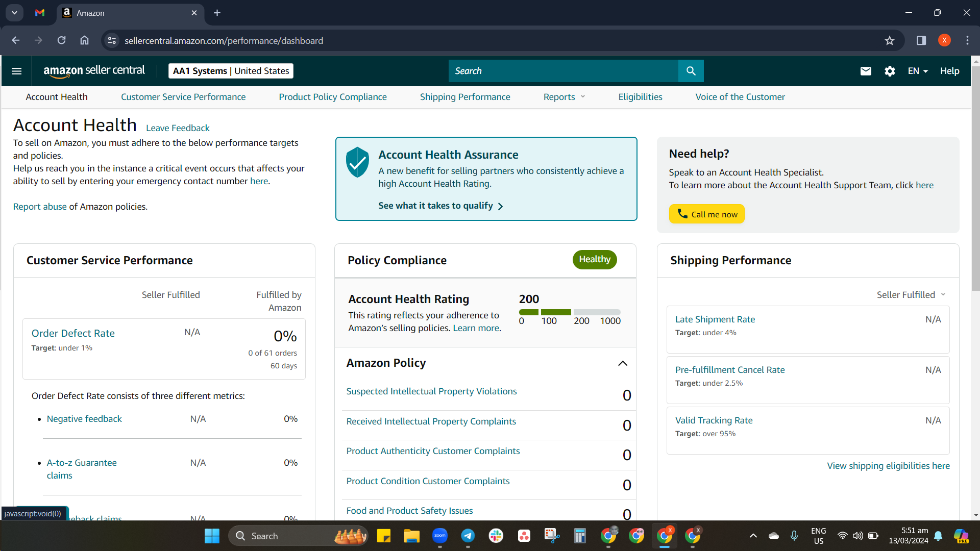Open Calculator from the taskbar
This screenshot has width=980, height=551.
[x=580, y=536]
